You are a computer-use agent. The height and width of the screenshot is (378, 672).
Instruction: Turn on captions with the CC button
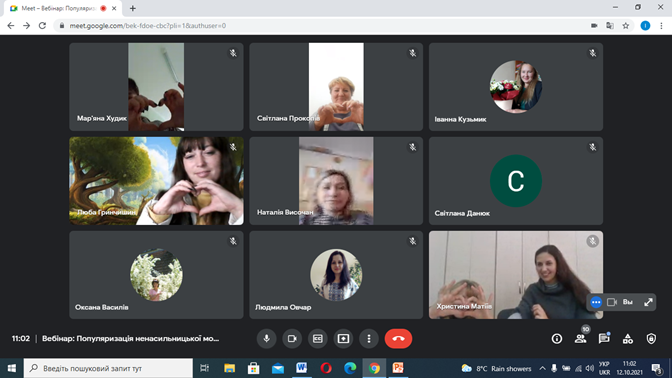tap(318, 339)
